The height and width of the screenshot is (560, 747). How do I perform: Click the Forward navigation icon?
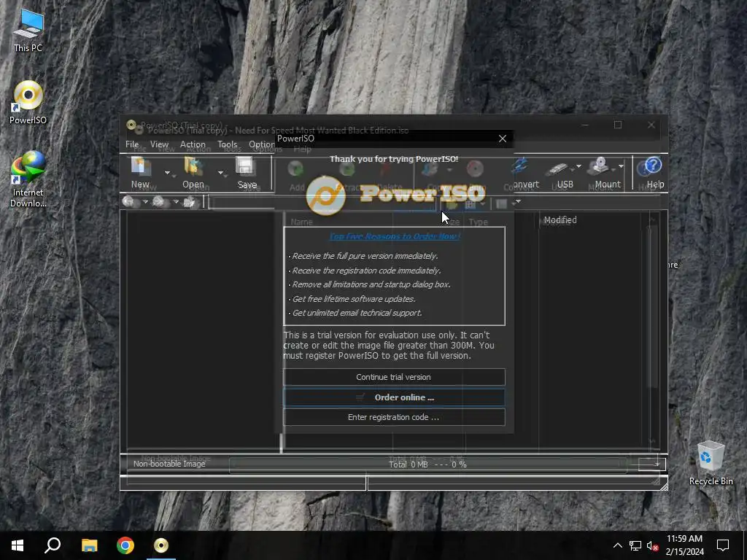pos(160,202)
